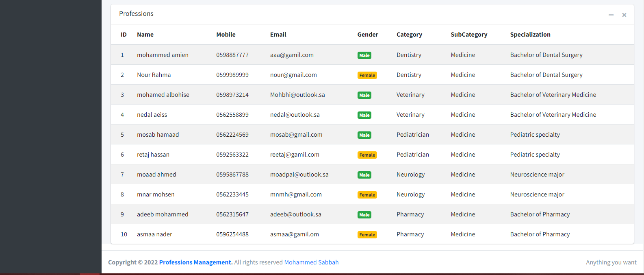Click the Female badge for asmaa nader
The image size is (644, 275).
(x=367, y=235)
